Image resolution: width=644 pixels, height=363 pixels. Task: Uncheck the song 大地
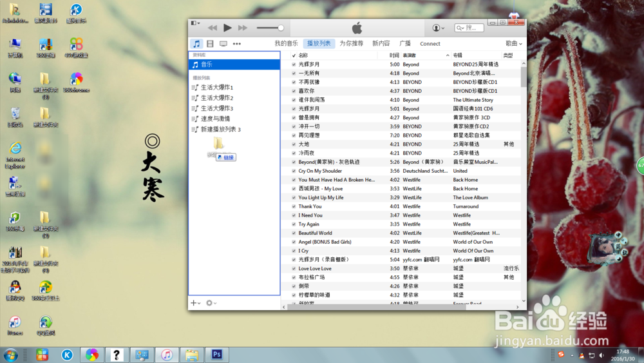pyautogui.click(x=294, y=144)
